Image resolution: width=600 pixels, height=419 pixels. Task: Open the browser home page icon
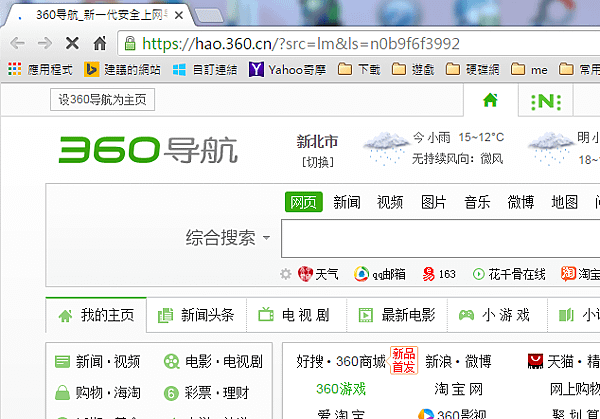[100, 43]
